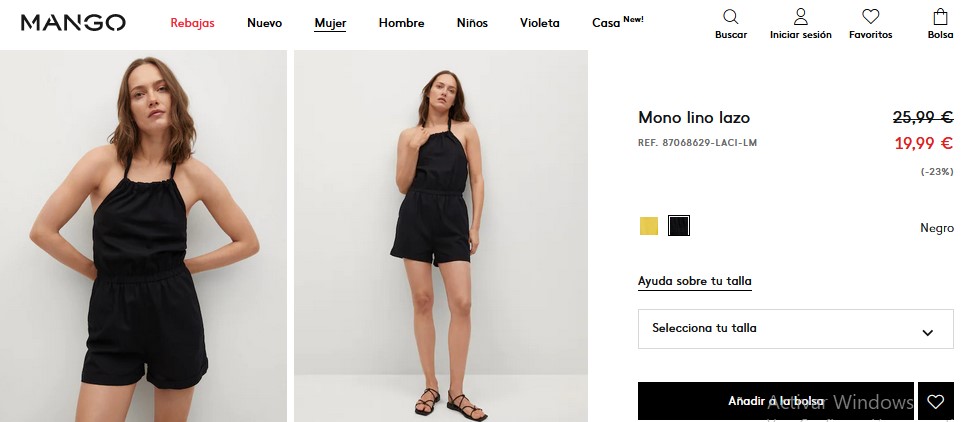The height and width of the screenshot is (422, 972).
Task: Open Ayuda sobre tu talla link
Action: pyautogui.click(x=694, y=281)
